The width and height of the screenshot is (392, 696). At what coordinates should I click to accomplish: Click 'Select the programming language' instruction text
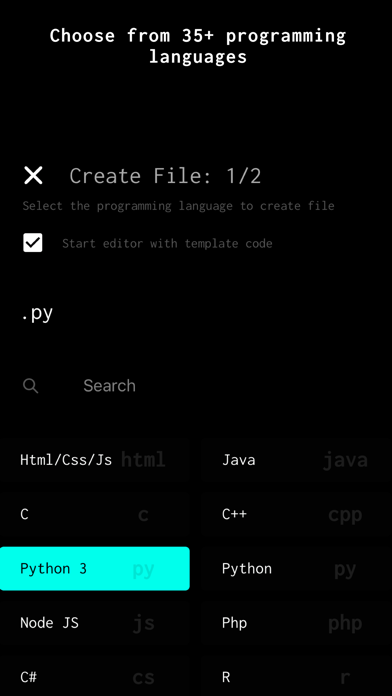(178, 206)
